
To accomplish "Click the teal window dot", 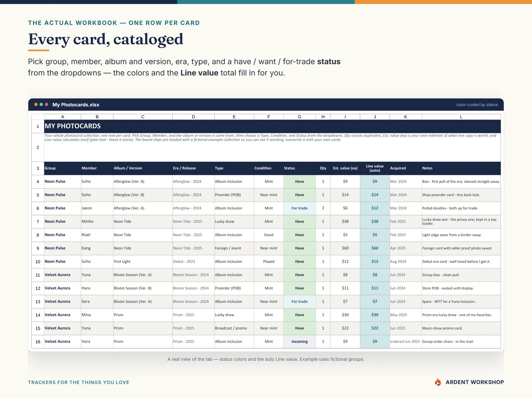I will coord(41,104).
